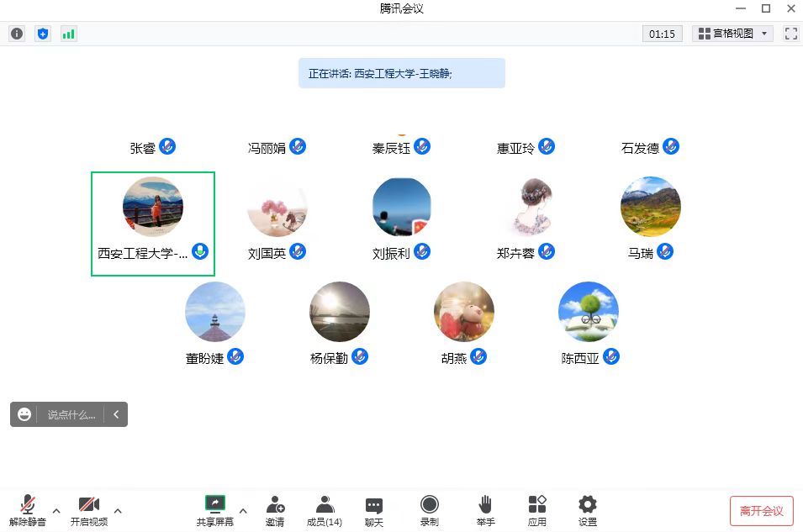Enter full screen mode
Image resolution: width=803 pixels, height=532 pixels.
(x=790, y=34)
